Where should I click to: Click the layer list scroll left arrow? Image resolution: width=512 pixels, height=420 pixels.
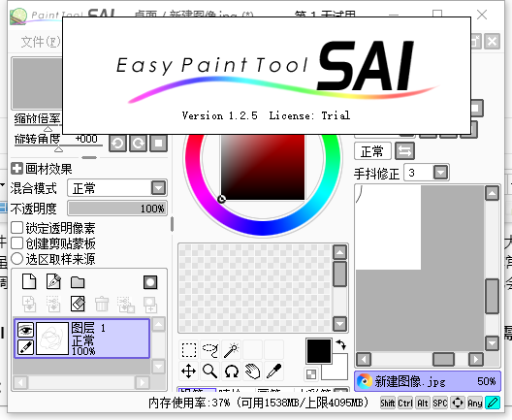click(20, 382)
